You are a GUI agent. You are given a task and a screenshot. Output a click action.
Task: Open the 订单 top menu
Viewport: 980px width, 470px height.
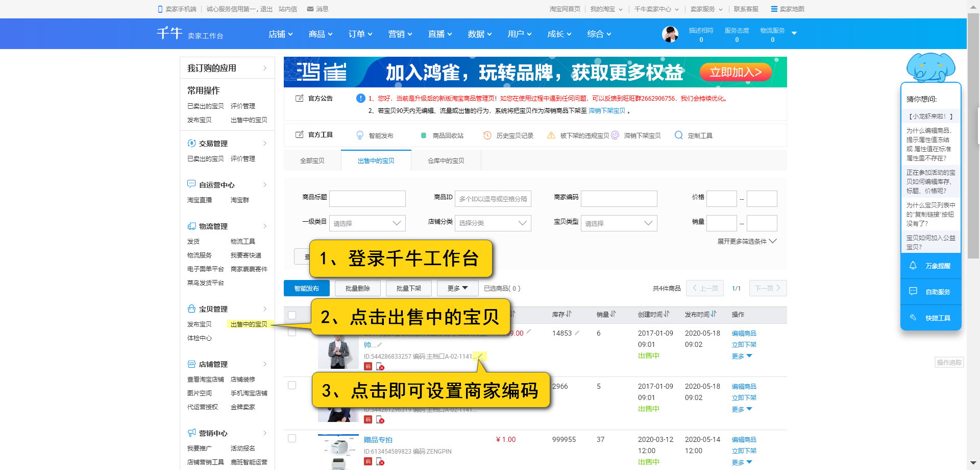(360, 34)
